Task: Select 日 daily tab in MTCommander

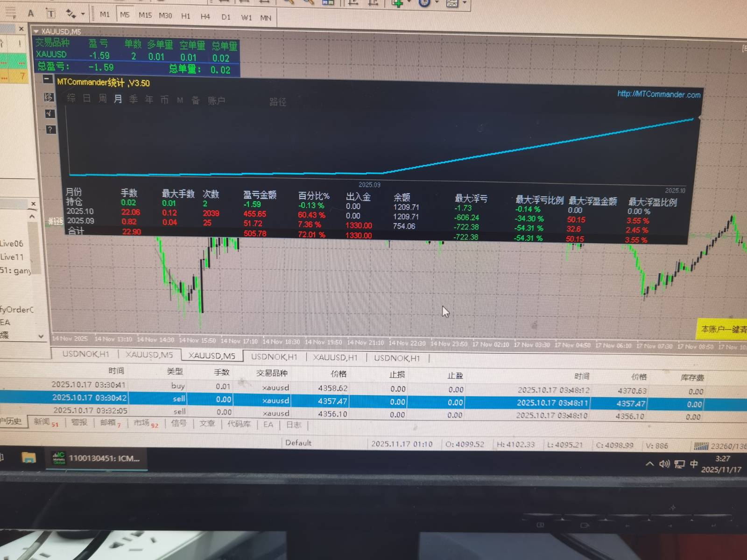Action: (x=87, y=98)
